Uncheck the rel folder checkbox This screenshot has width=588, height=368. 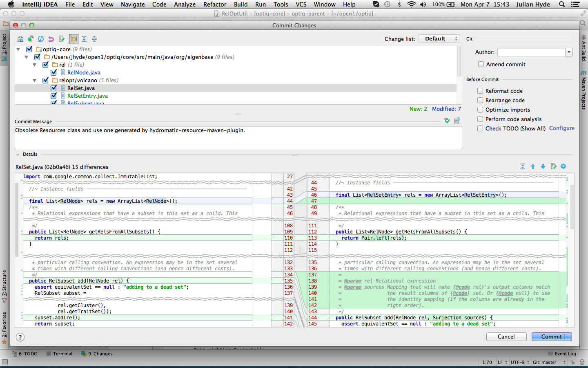(46, 65)
